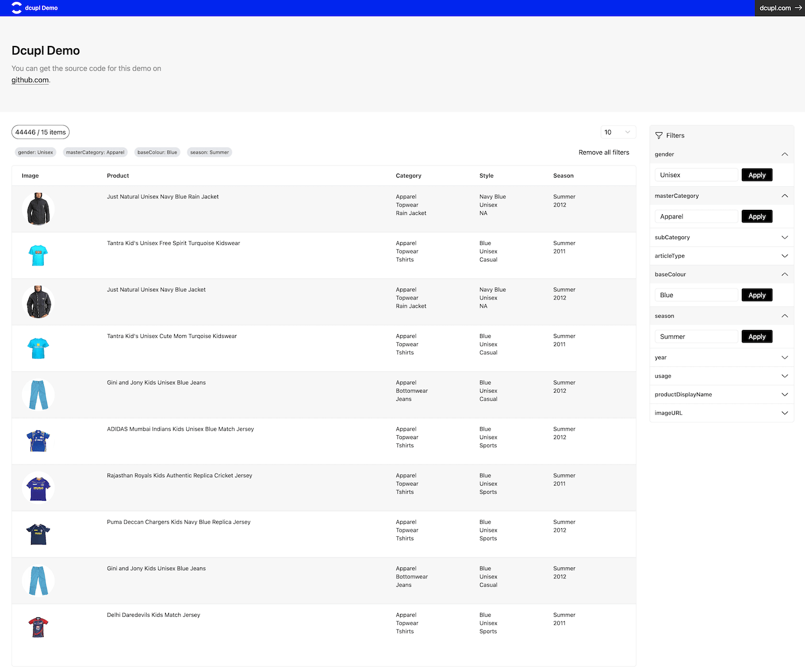Click the Filters panel title

pos(675,136)
